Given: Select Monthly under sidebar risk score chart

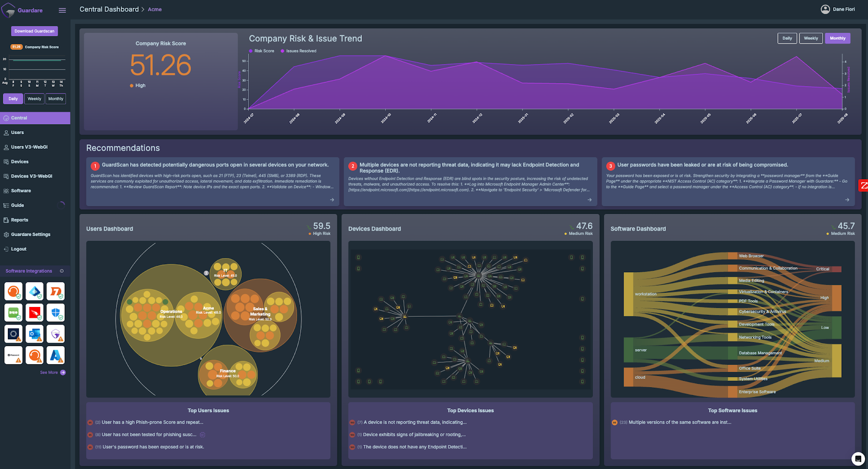Looking at the screenshot, I should pyautogui.click(x=56, y=99).
